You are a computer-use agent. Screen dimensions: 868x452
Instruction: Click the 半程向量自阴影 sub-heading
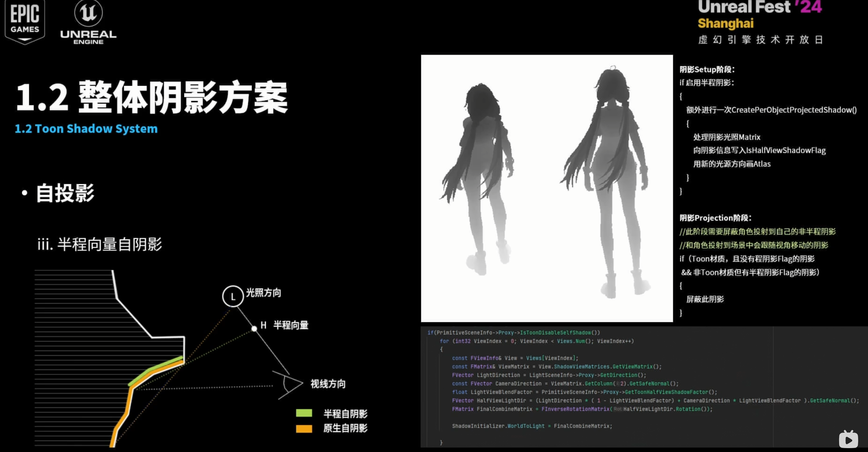pos(100,244)
